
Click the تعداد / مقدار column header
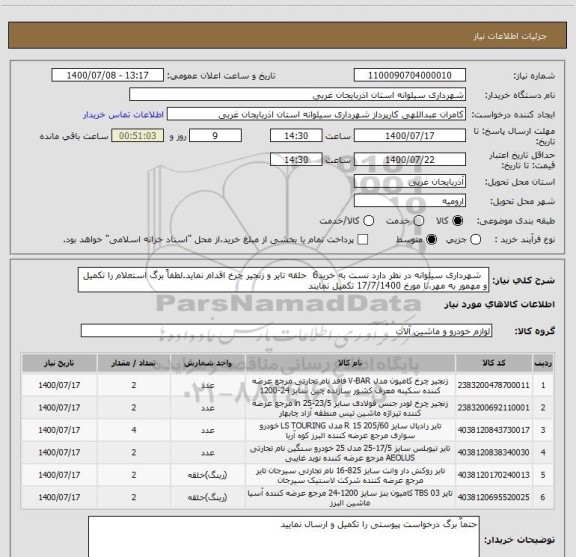pyautogui.click(x=134, y=363)
